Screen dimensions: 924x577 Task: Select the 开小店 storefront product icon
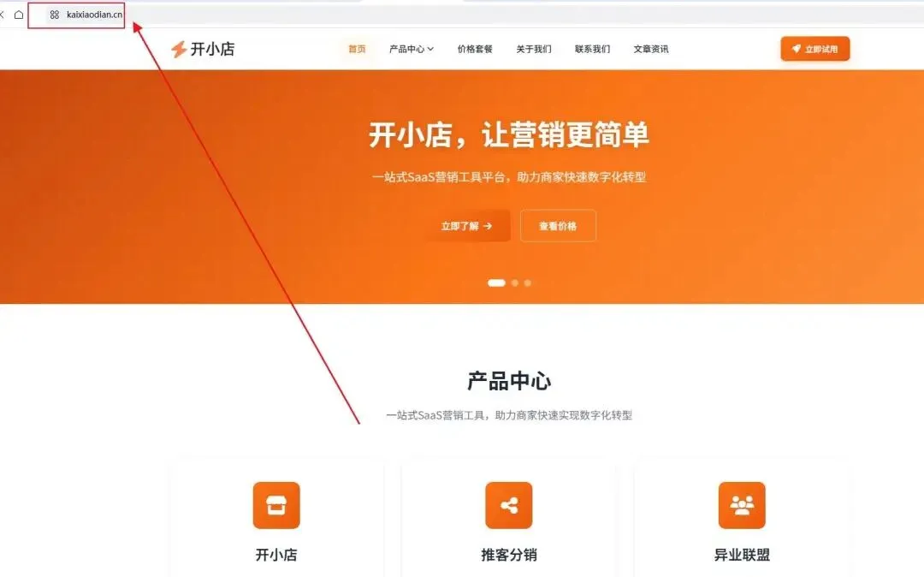tap(275, 505)
